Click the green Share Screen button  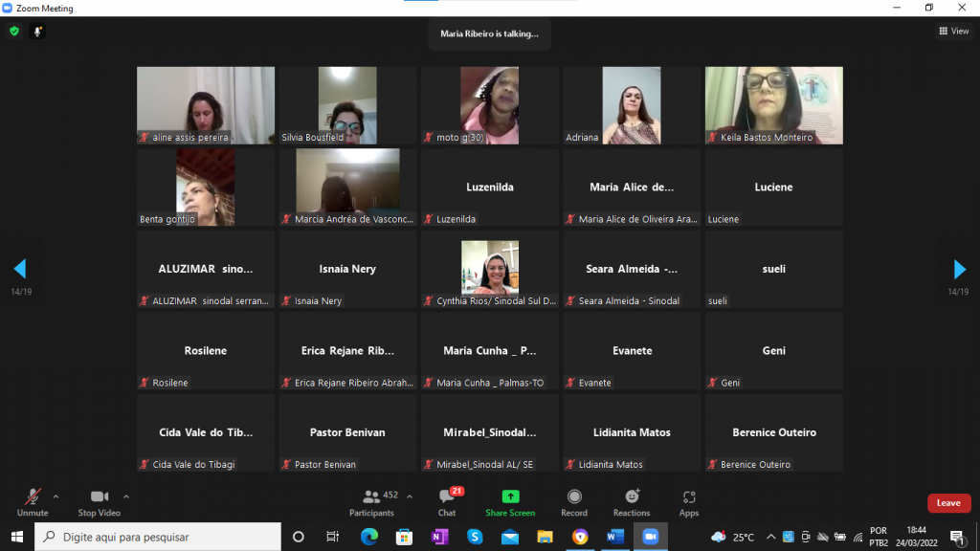click(x=510, y=502)
